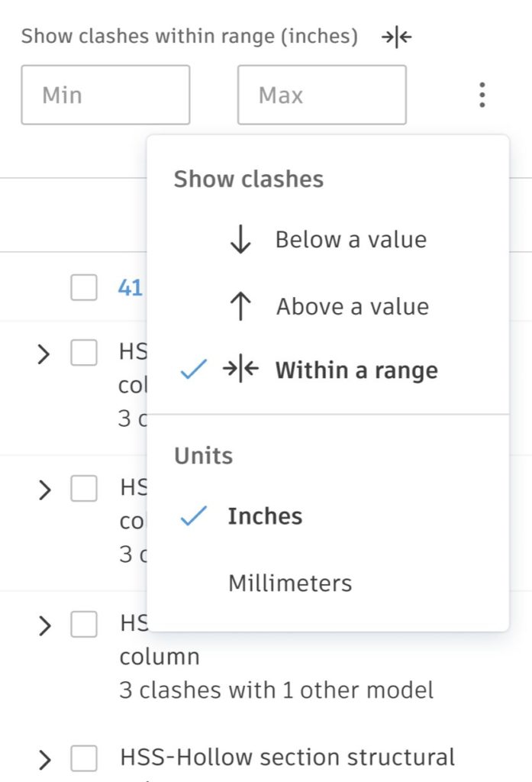This screenshot has width=532, height=782.
Task: Click inside the Min value input field
Action: (x=105, y=95)
